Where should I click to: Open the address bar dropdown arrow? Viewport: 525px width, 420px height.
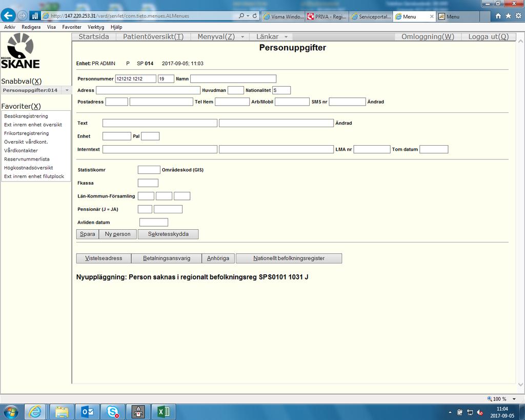pos(248,16)
